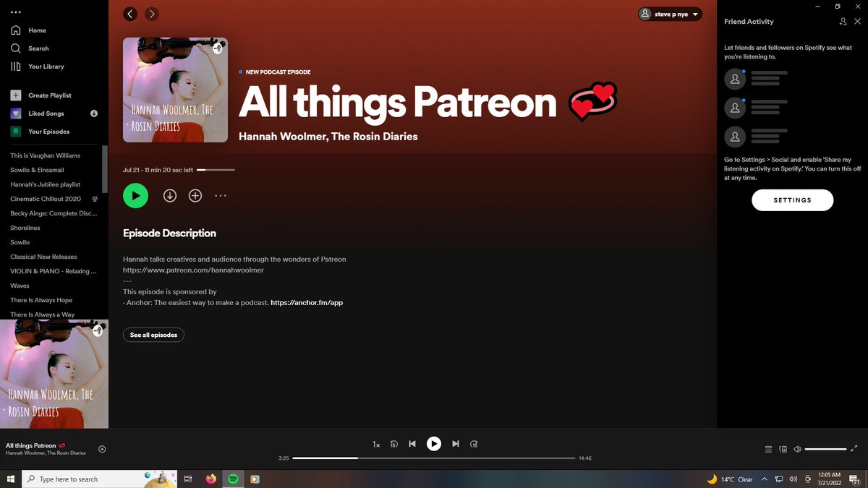
Task: Mute with the player volume icon
Action: pos(797,449)
